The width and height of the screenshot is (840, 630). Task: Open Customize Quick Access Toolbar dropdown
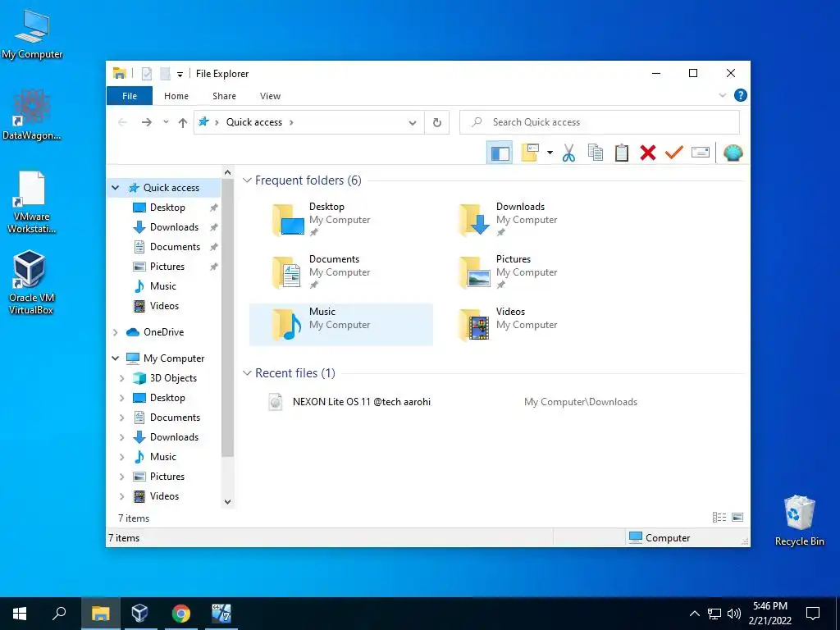[x=180, y=75]
